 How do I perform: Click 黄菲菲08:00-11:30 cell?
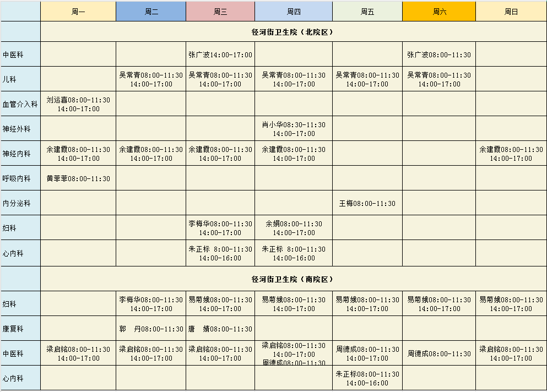[x=78, y=178]
